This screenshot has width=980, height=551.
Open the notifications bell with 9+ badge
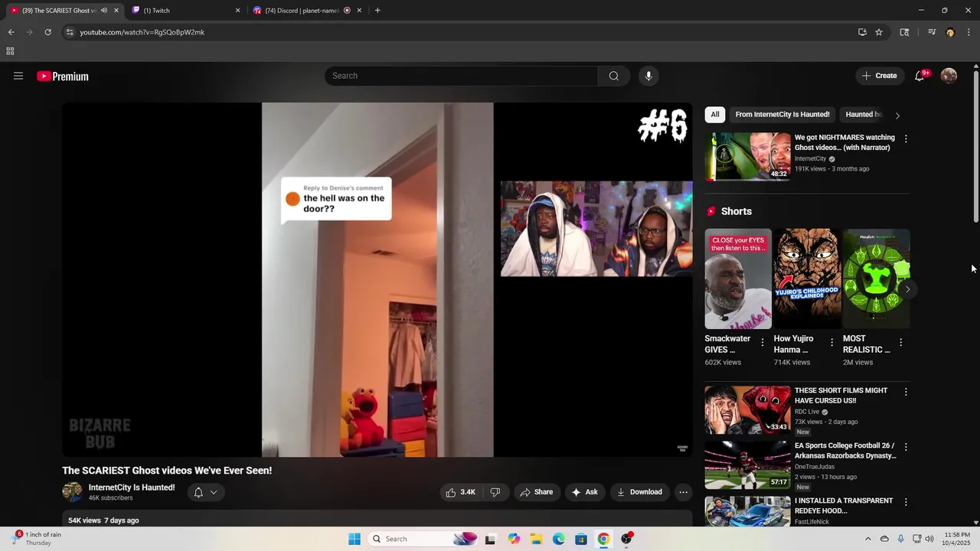click(x=920, y=76)
